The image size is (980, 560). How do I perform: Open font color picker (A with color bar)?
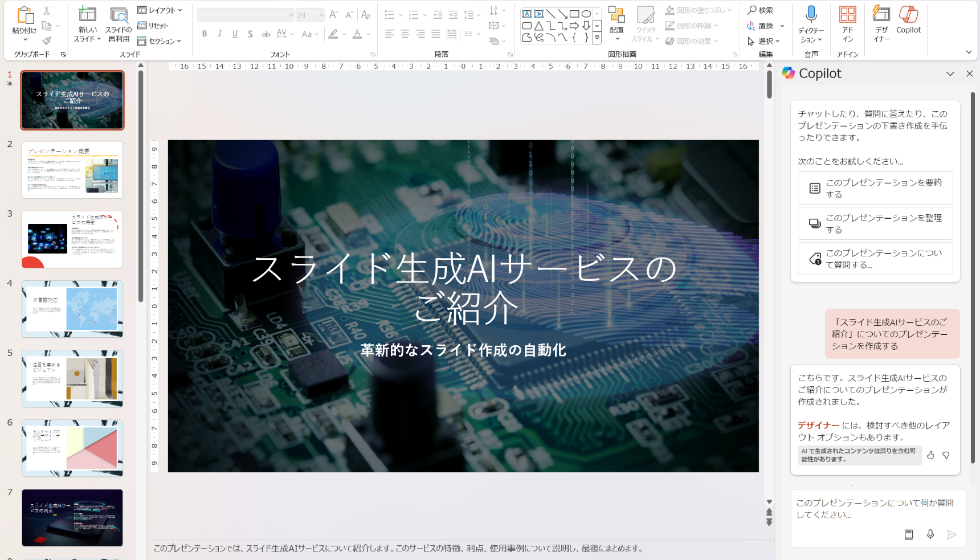[357, 34]
